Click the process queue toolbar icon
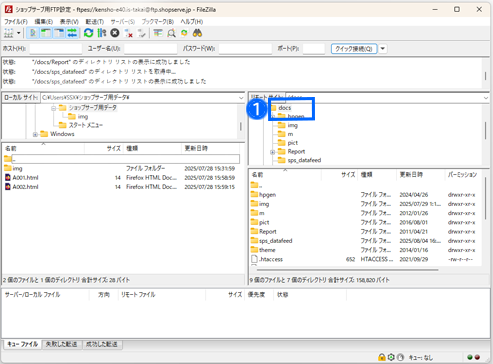This screenshot has height=364, width=493. click(x=102, y=33)
